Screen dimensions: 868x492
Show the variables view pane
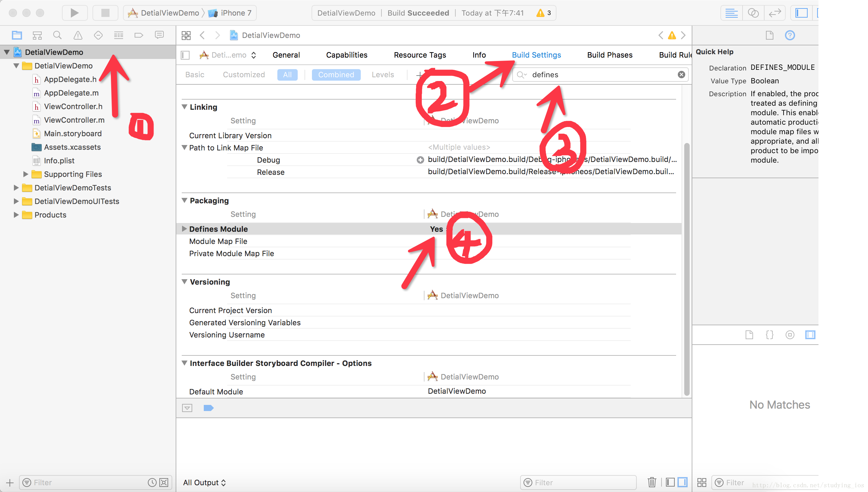pyautogui.click(x=670, y=482)
